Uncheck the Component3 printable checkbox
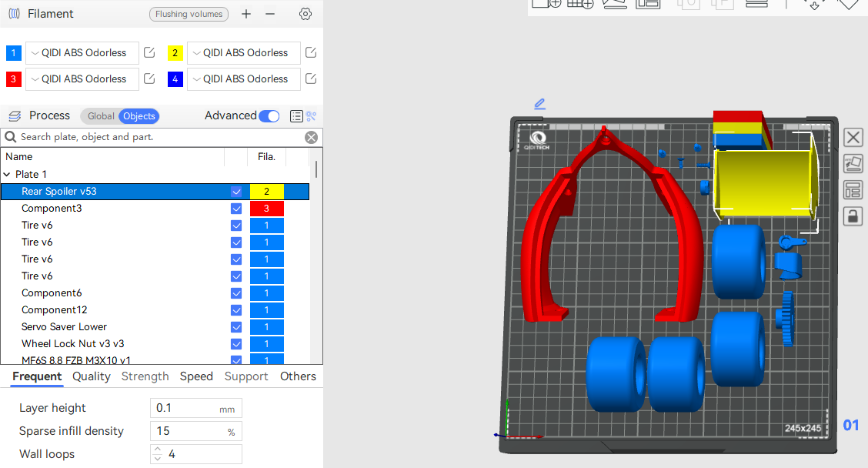Viewport: 868px width, 468px height. pyautogui.click(x=236, y=209)
